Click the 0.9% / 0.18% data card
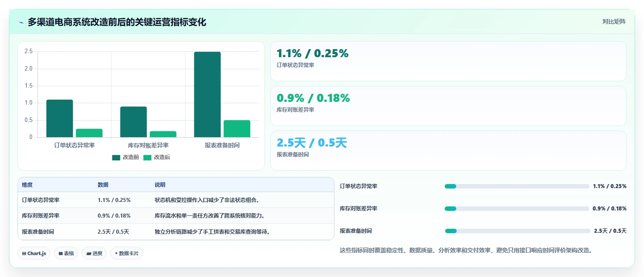Viewport: 644px width, 277px height. click(448, 106)
